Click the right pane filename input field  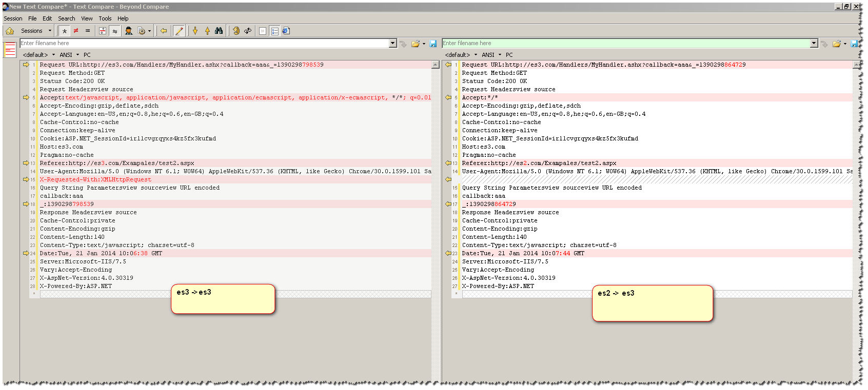626,44
